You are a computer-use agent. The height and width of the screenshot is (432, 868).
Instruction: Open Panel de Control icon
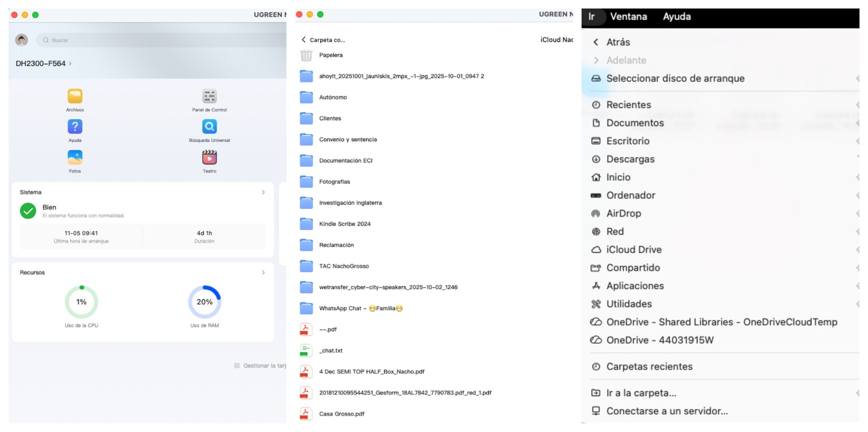pos(209,96)
